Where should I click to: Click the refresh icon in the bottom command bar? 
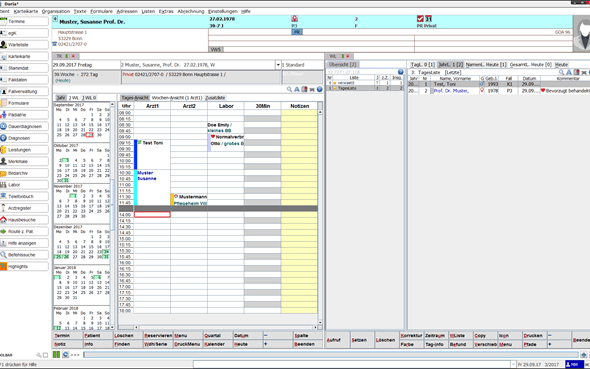click(x=65, y=354)
